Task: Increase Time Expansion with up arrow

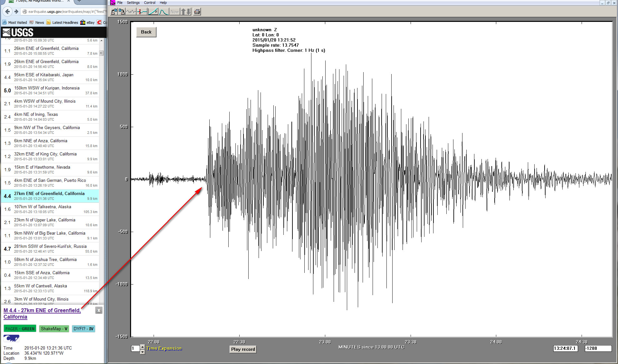Action: coord(143,347)
